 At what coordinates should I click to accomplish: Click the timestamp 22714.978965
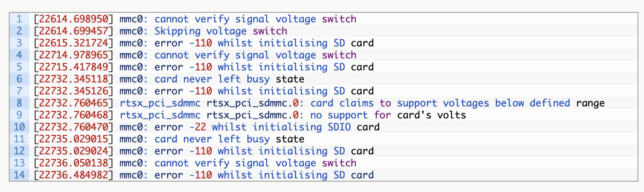(74, 55)
